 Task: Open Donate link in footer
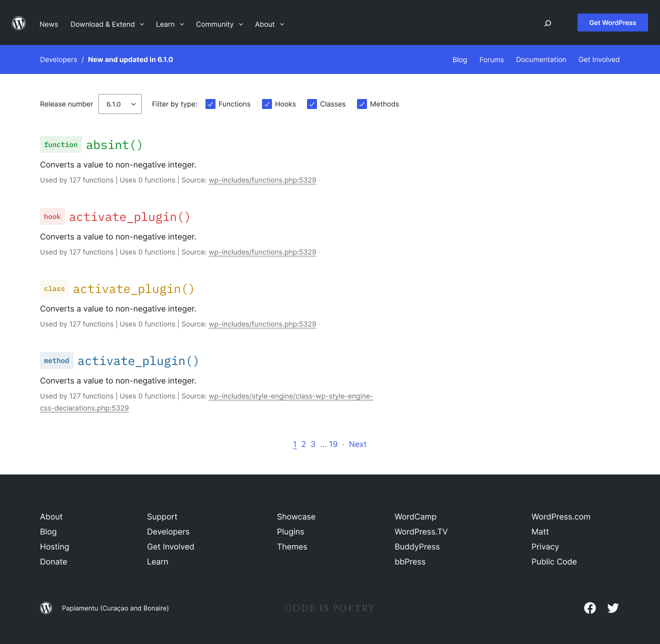(53, 561)
